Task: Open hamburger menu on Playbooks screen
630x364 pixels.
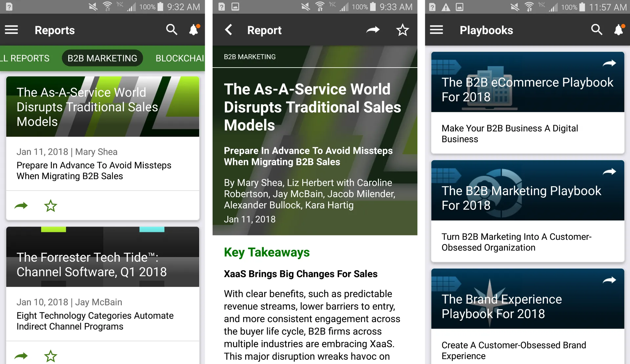Action: pos(437,30)
